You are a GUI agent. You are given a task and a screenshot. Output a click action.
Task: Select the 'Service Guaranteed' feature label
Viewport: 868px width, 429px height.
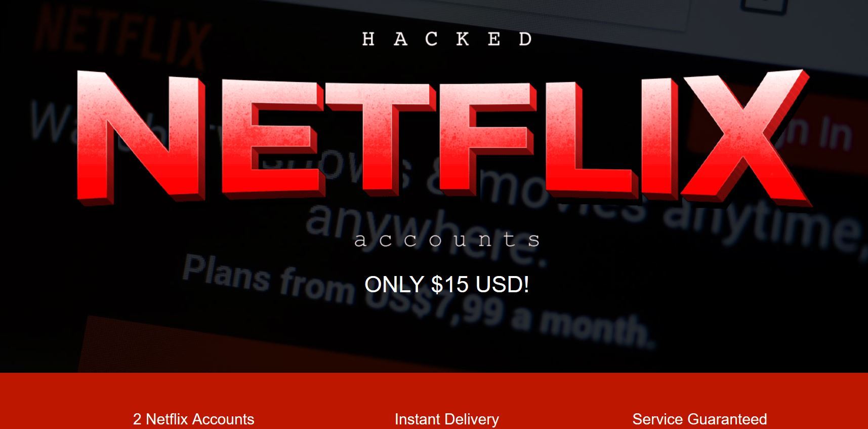click(x=699, y=419)
